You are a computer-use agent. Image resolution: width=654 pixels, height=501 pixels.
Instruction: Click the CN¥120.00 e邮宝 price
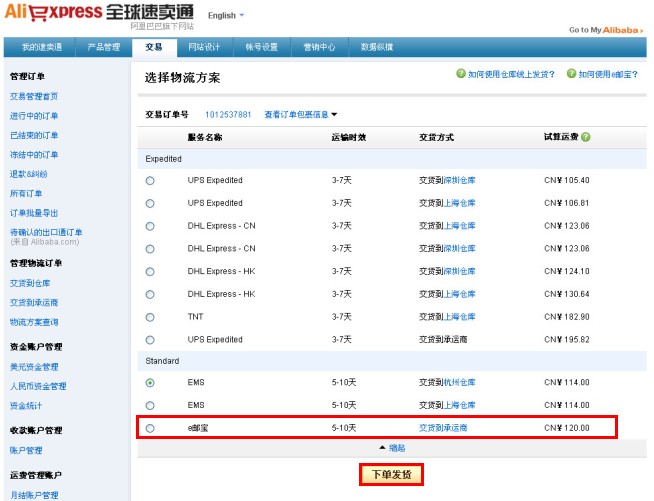[x=567, y=428]
